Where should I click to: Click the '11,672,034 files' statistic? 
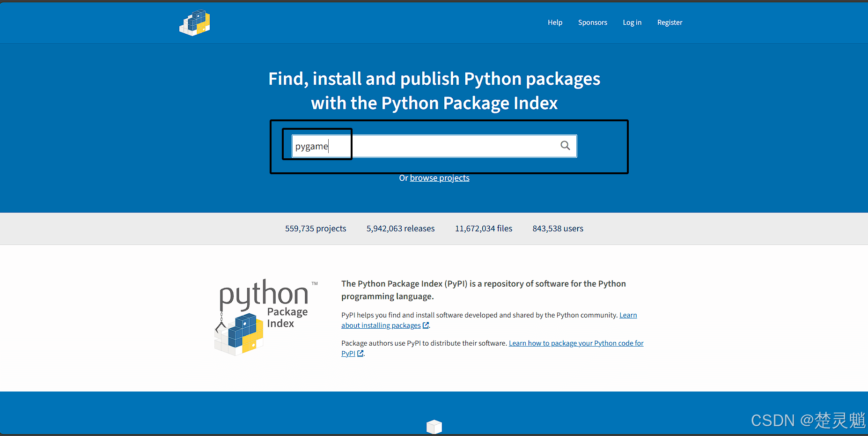coord(484,229)
